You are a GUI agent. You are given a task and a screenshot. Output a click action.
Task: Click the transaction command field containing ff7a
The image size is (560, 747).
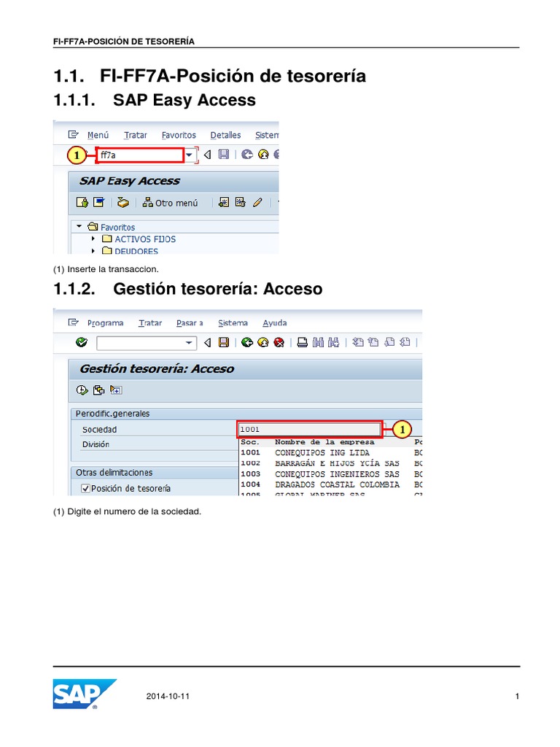pyautogui.click(x=141, y=155)
